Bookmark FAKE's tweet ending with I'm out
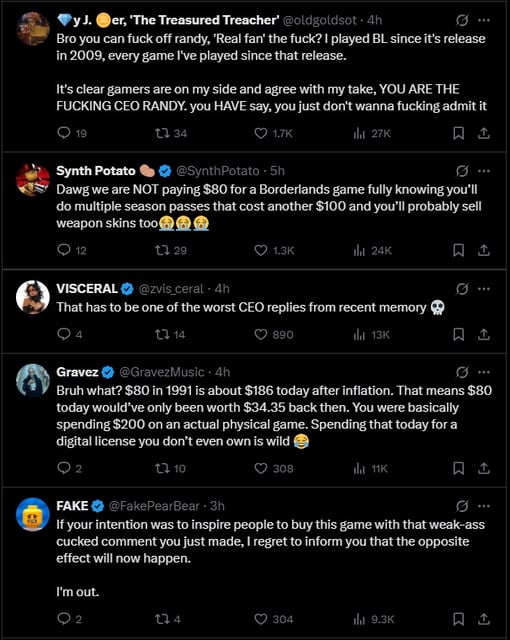The height and width of the screenshot is (640, 510). point(459,619)
